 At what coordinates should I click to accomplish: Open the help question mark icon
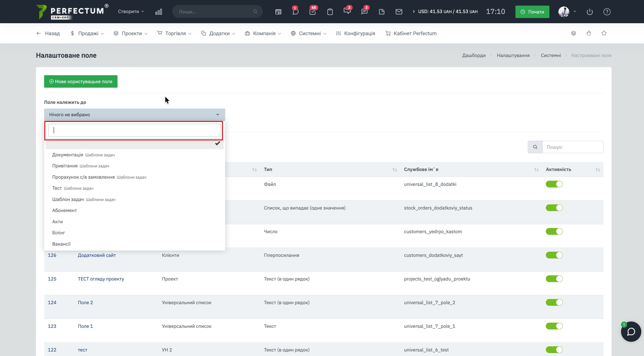point(607,12)
